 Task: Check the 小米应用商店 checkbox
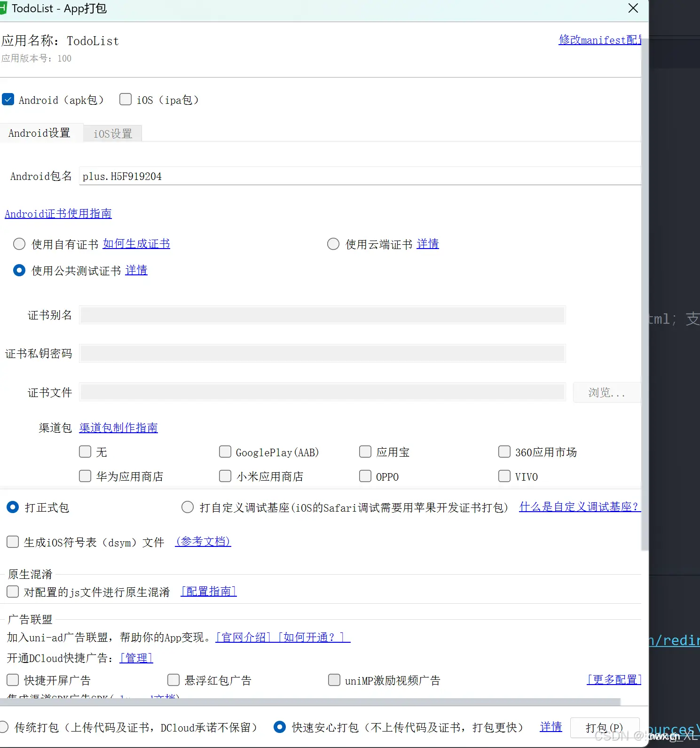[225, 476]
